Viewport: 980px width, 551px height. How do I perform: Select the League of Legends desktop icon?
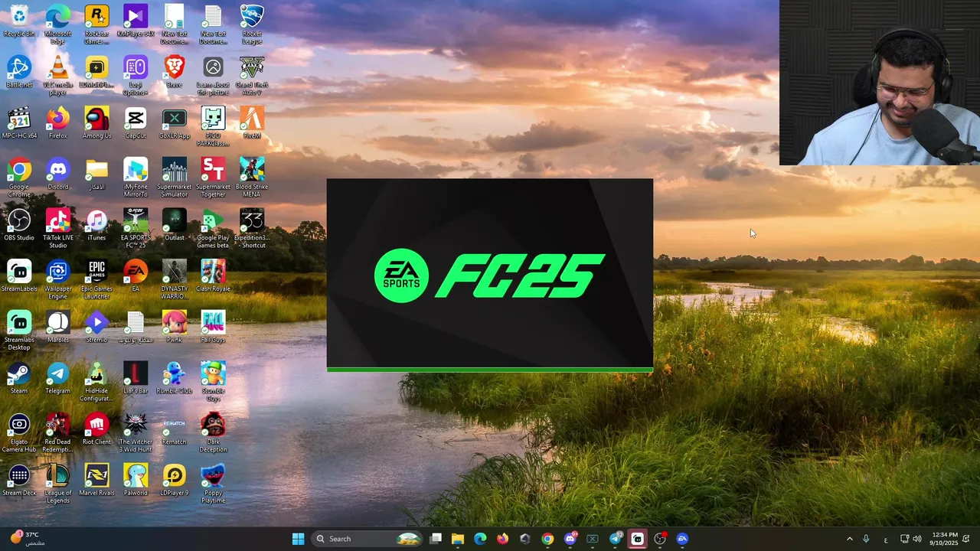[x=58, y=484]
